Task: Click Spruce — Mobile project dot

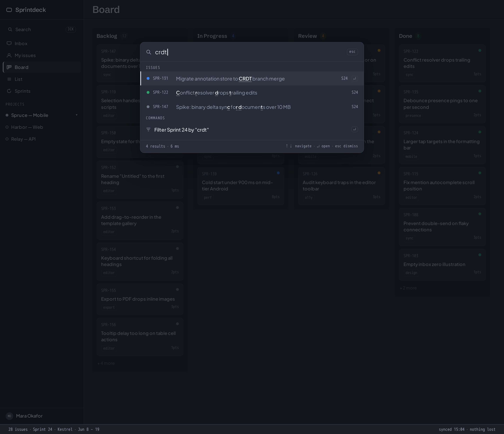Action: [7, 115]
